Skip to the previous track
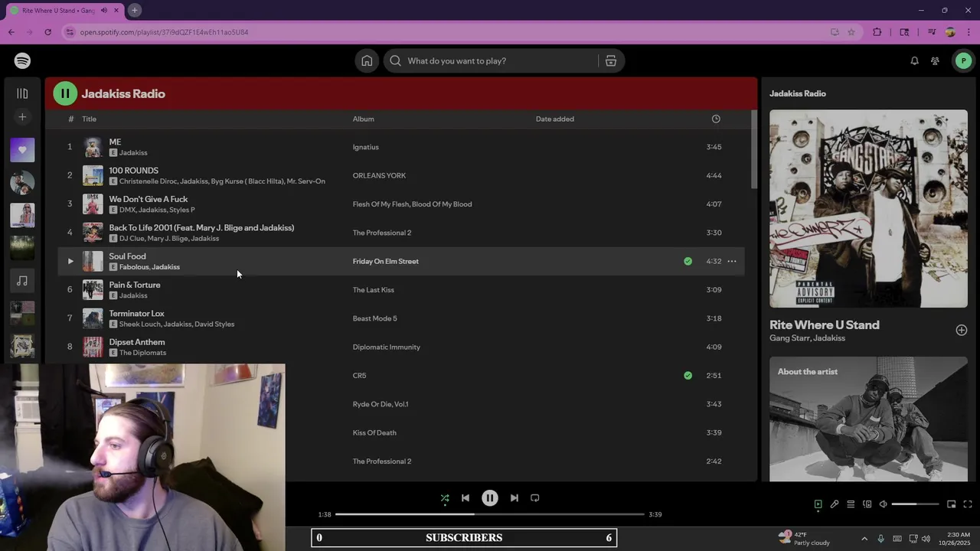 pos(465,498)
